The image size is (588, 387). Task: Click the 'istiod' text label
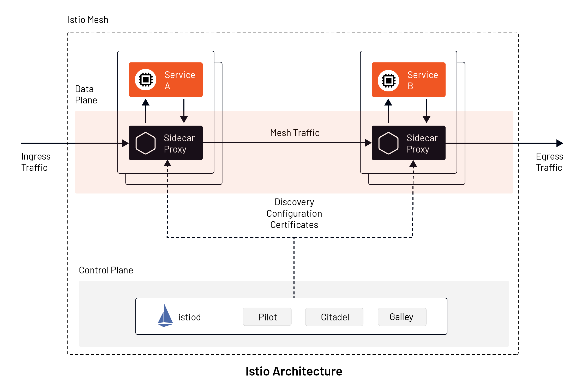pyautogui.click(x=189, y=317)
